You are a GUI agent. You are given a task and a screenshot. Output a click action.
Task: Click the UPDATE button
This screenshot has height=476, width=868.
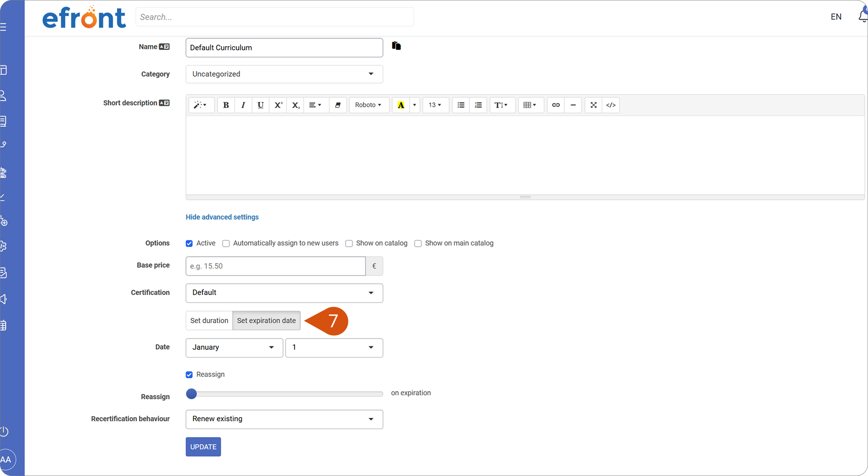pyautogui.click(x=203, y=447)
